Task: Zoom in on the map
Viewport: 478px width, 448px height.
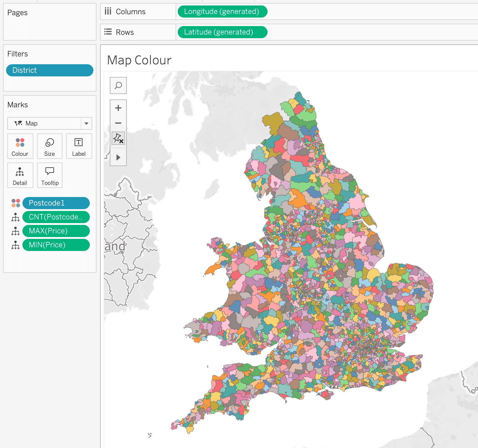Action: [118, 108]
